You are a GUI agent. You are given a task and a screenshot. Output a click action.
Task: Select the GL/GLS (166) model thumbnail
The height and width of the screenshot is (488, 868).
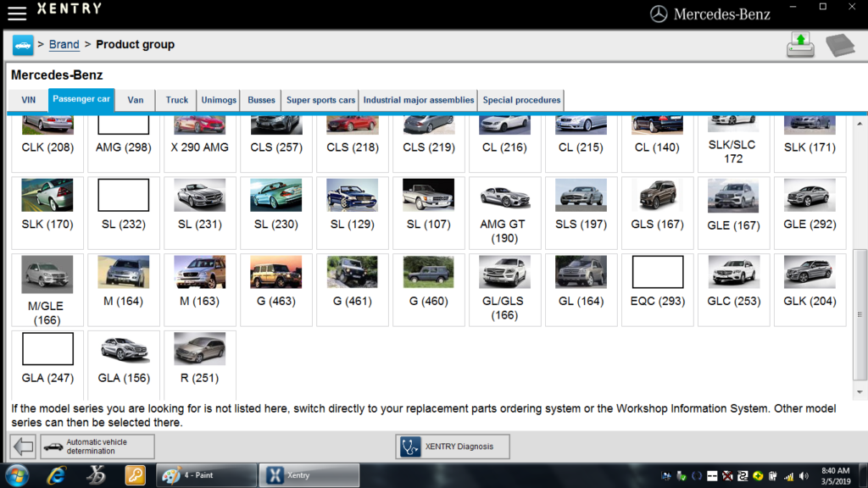click(505, 272)
